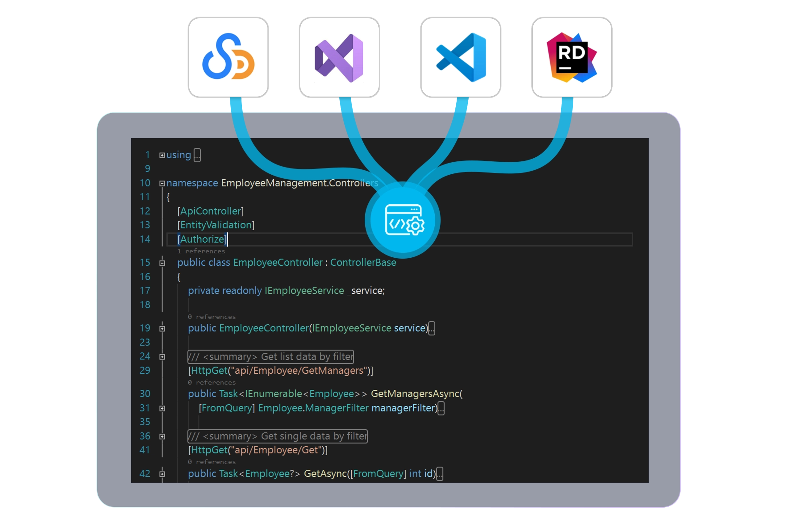Click line number 14 in the gutter
The width and height of the screenshot is (798, 532).
(x=145, y=239)
